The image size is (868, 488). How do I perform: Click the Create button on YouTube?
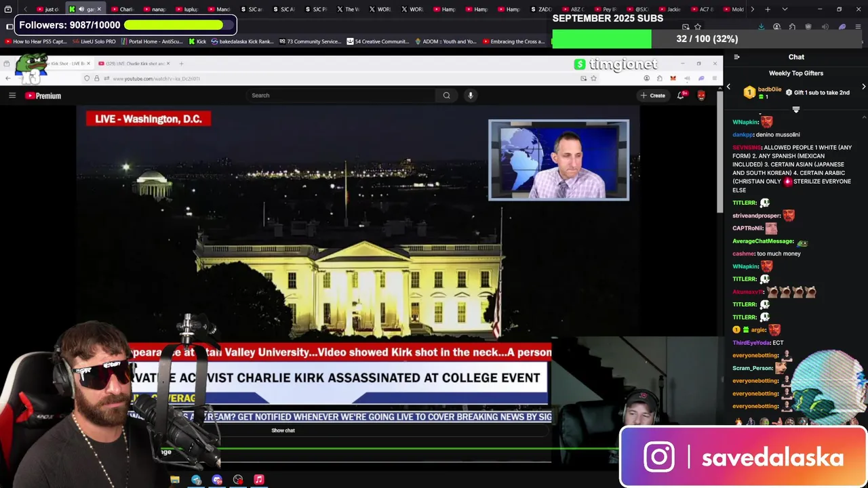tap(652, 96)
